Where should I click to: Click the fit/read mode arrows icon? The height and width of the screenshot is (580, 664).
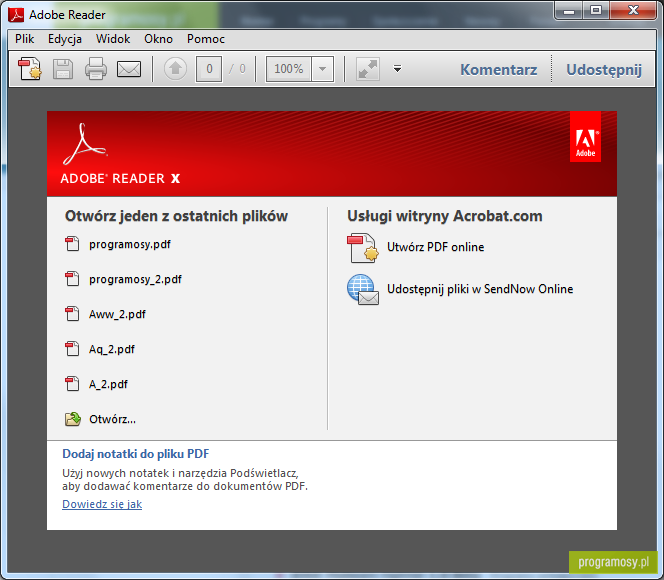[368, 69]
